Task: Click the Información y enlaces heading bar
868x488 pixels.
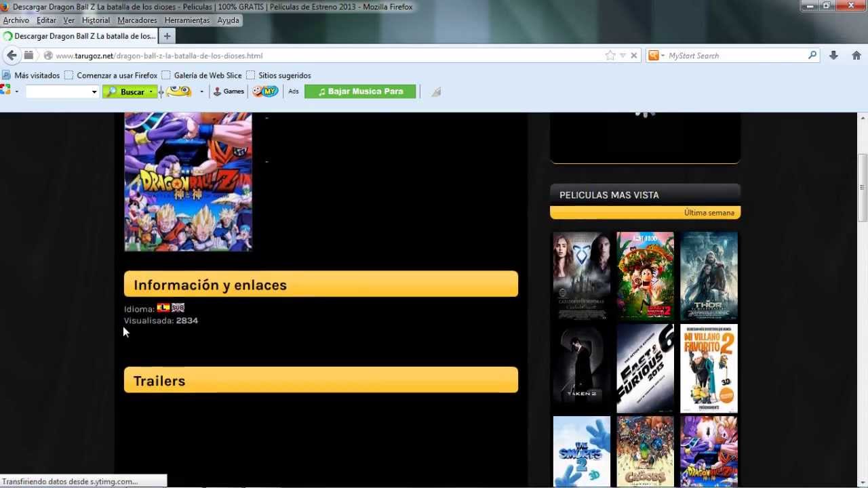Action: [x=321, y=285]
